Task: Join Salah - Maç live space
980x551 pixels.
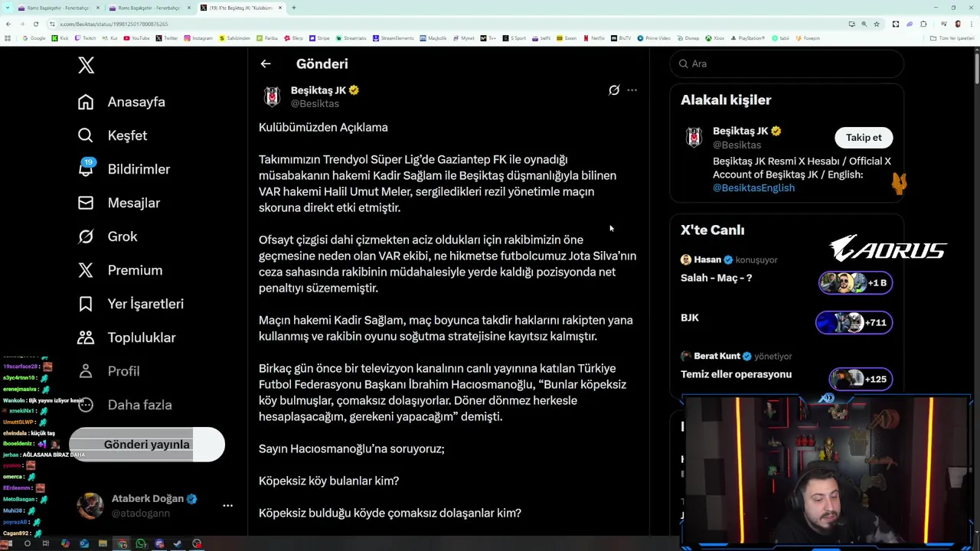Action: [716, 278]
